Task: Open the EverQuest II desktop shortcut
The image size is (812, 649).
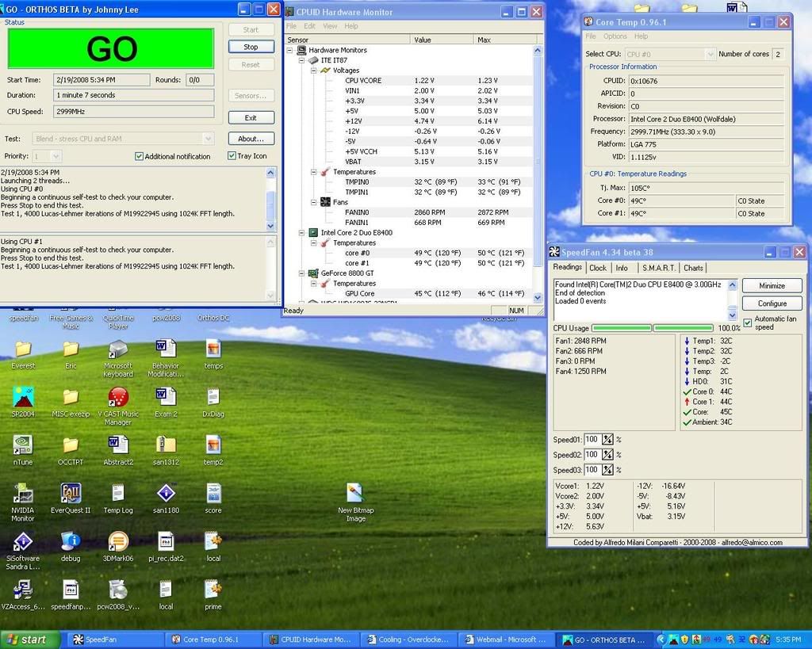Action: click(x=71, y=493)
